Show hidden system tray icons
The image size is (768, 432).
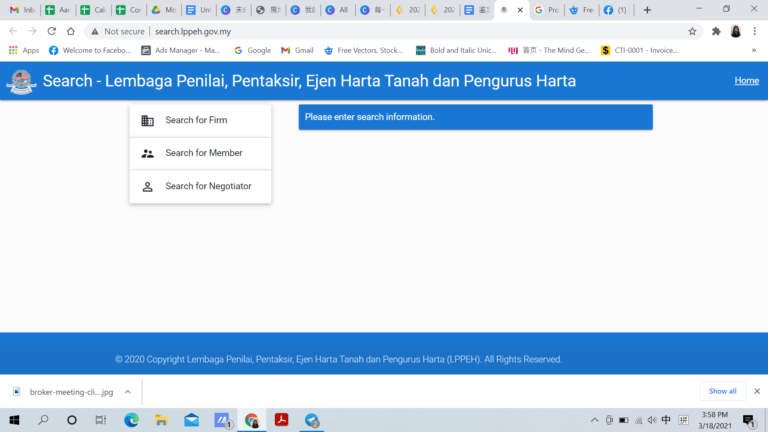tap(594, 420)
